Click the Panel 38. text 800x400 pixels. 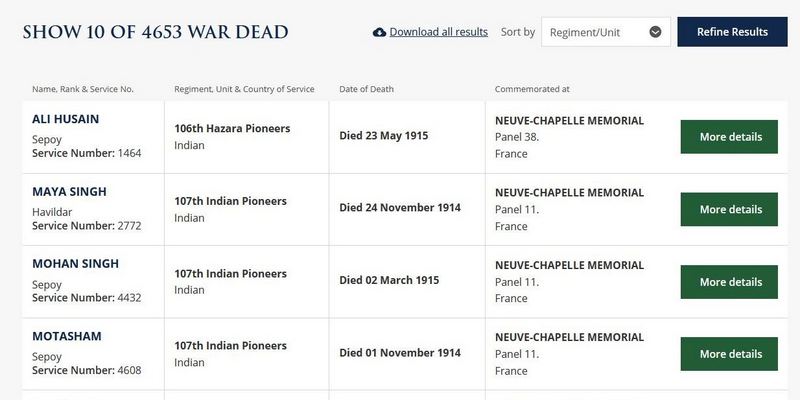(x=517, y=137)
